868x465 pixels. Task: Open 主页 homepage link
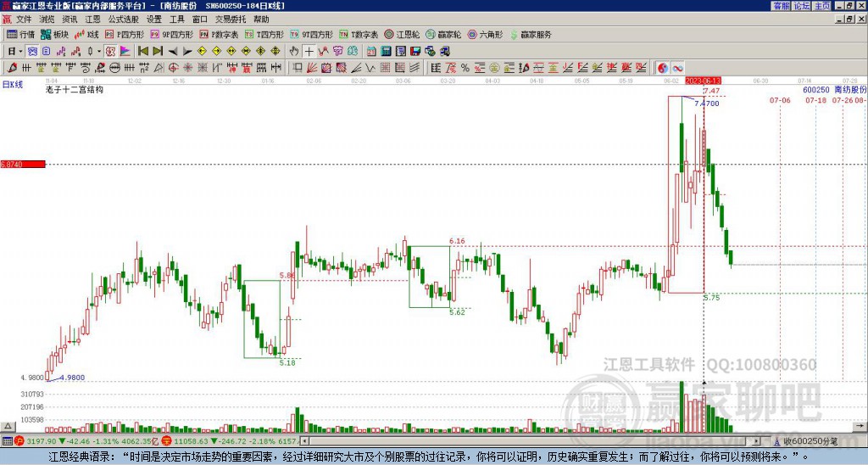click(822, 6)
